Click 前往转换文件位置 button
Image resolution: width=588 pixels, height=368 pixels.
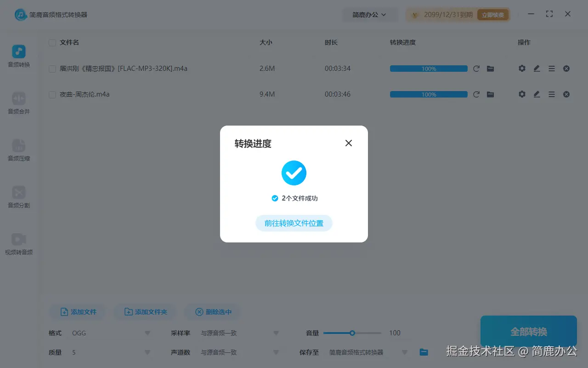294,223
